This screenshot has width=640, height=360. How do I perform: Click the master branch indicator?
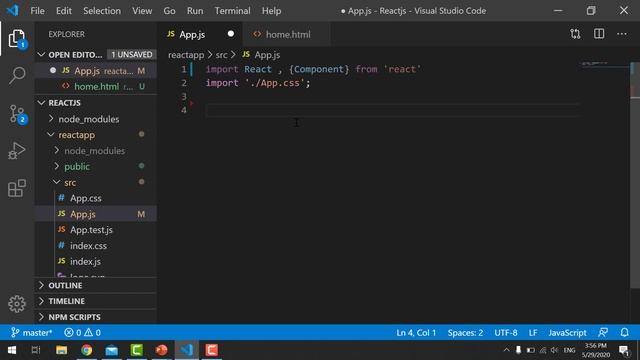(x=31, y=333)
